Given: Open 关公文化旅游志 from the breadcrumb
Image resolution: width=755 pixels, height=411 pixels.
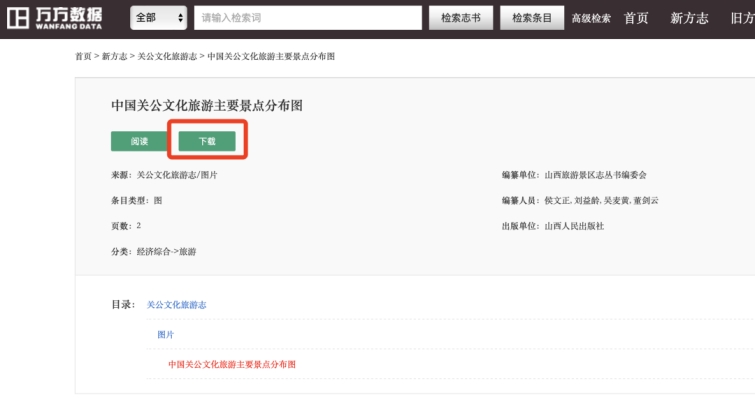Looking at the screenshot, I should pyautogui.click(x=167, y=57).
